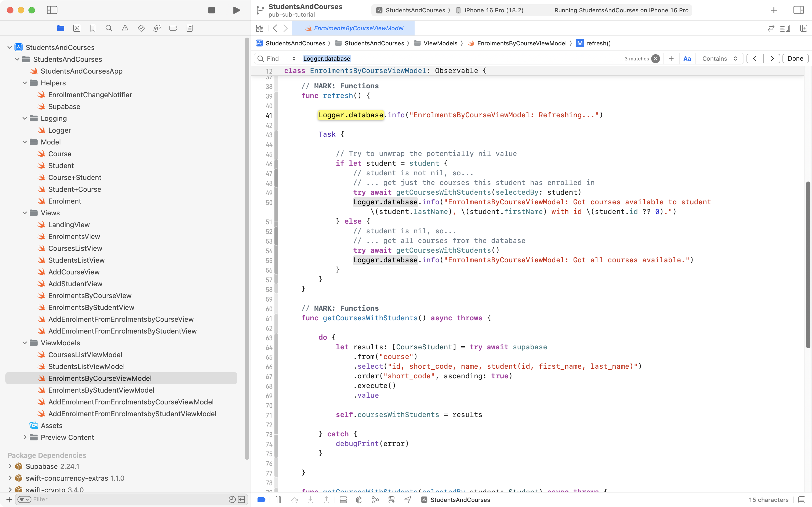Click the Stop button in the toolbar

(x=211, y=10)
